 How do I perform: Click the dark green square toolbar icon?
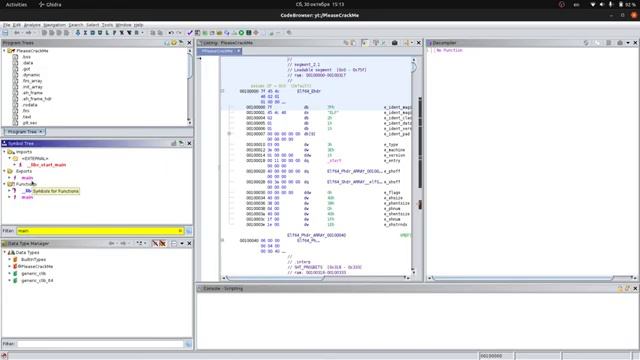[249, 33]
